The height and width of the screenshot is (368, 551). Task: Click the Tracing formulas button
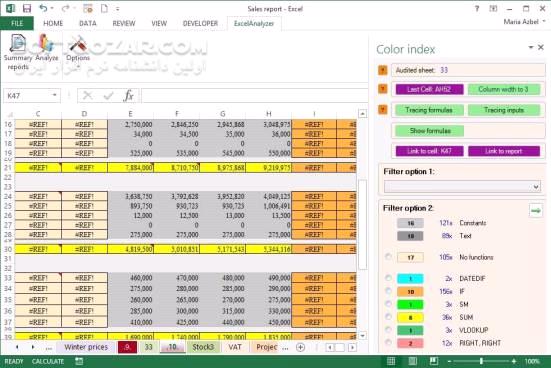[429, 110]
